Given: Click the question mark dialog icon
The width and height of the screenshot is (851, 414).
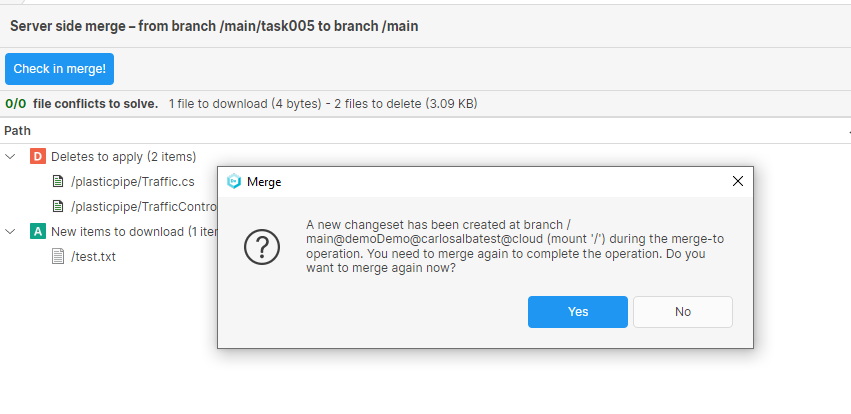Looking at the screenshot, I should 262,248.
